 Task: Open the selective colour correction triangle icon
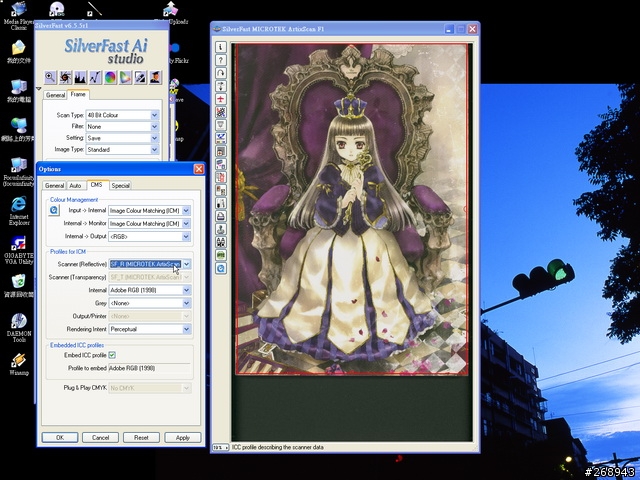(125, 77)
